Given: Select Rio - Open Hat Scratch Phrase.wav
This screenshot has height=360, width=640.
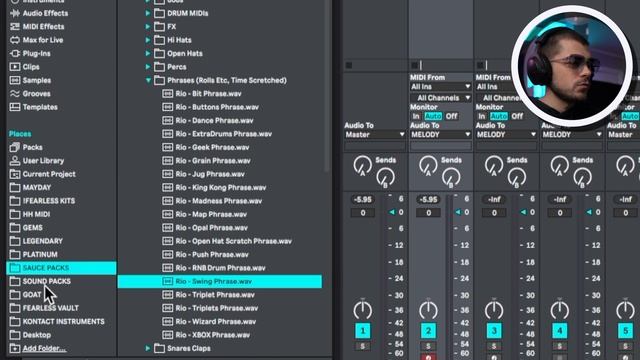Looking at the screenshot, I should (227, 241).
